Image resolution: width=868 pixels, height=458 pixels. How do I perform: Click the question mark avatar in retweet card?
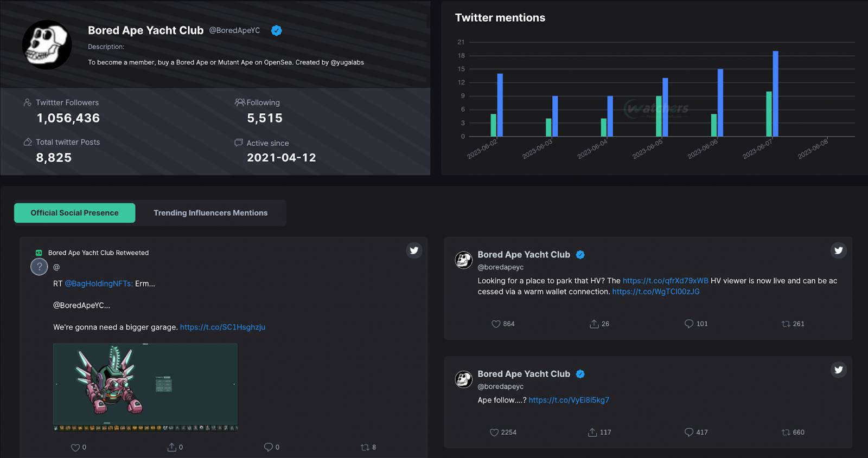click(39, 267)
